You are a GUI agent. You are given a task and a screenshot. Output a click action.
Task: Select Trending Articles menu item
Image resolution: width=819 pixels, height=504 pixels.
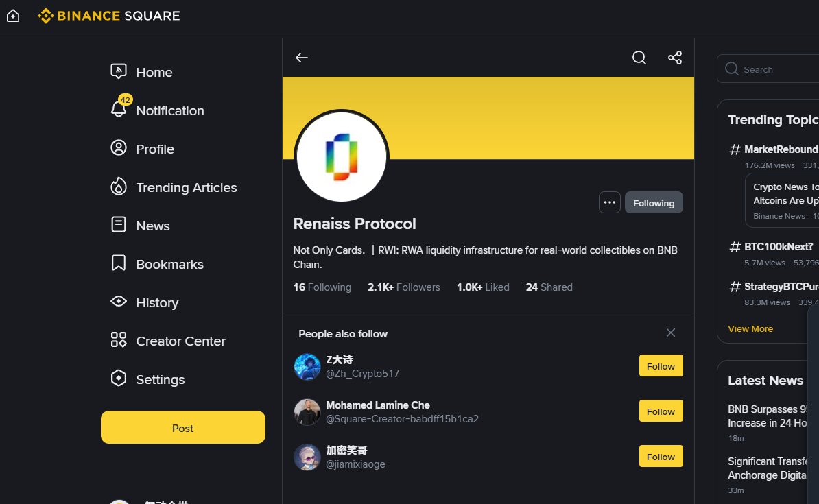pyautogui.click(x=187, y=187)
